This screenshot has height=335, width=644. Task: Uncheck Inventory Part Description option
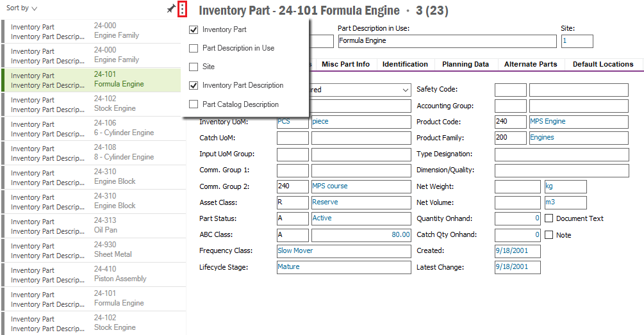coord(194,85)
